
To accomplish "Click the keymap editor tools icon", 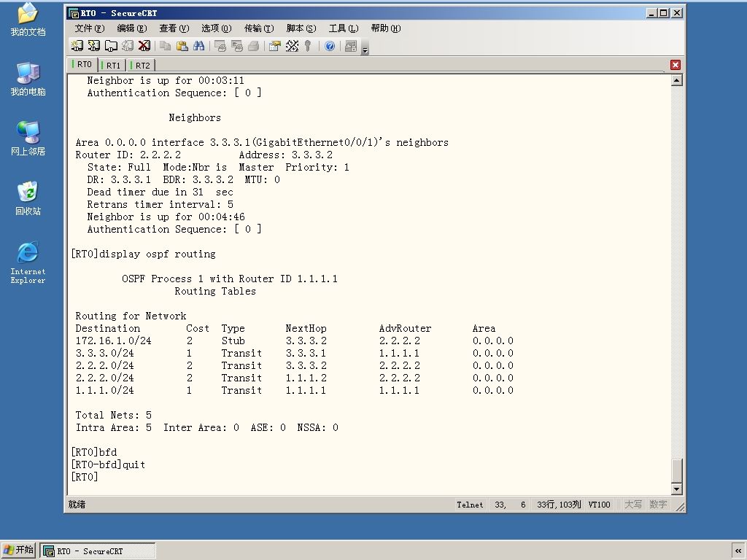I will point(292,46).
